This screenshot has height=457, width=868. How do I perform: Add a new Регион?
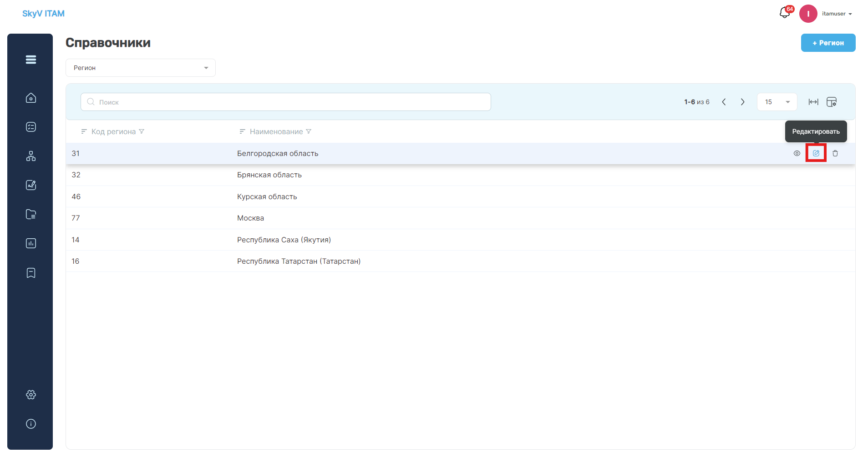point(828,43)
